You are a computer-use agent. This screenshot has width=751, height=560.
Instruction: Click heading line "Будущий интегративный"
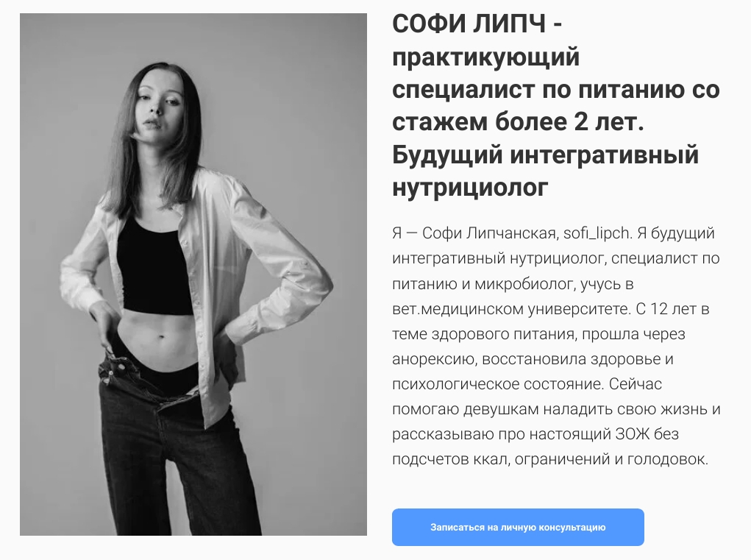click(x=546, y=155)
